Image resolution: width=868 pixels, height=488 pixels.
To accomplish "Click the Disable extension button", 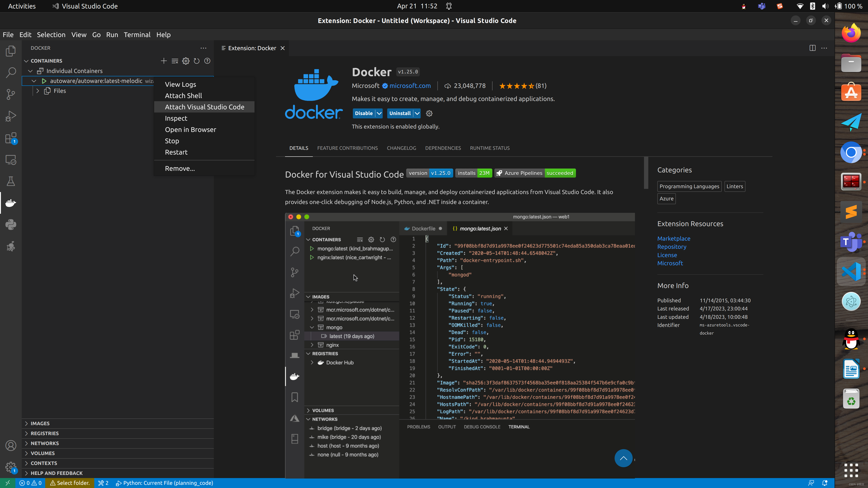I will 363,113.
